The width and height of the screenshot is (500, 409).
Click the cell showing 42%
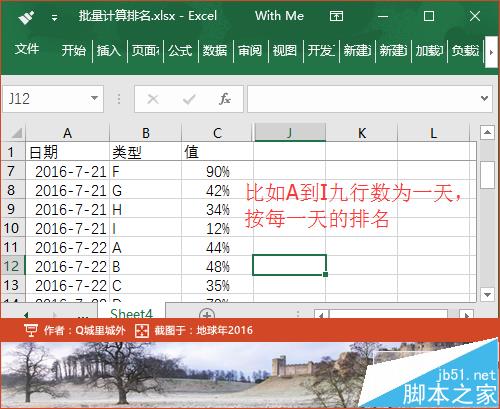(x=217, y=190)
